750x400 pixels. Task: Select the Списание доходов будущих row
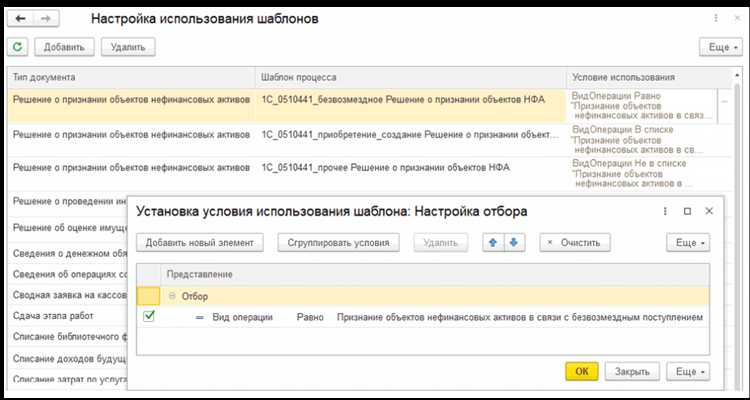67,358
